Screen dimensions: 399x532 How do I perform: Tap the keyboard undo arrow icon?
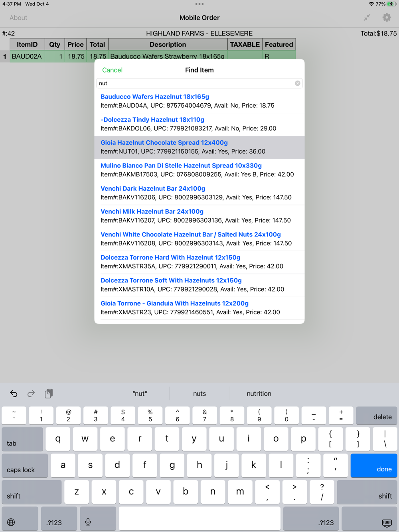click(14, 394)
